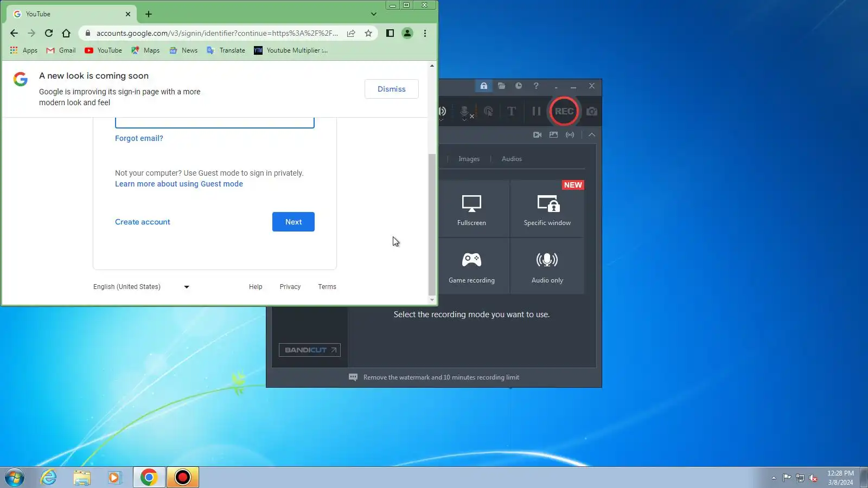Switch to the Audios tab in Bandicam
The height and width of the screenshot is (488, 868).
coord(512,159)
